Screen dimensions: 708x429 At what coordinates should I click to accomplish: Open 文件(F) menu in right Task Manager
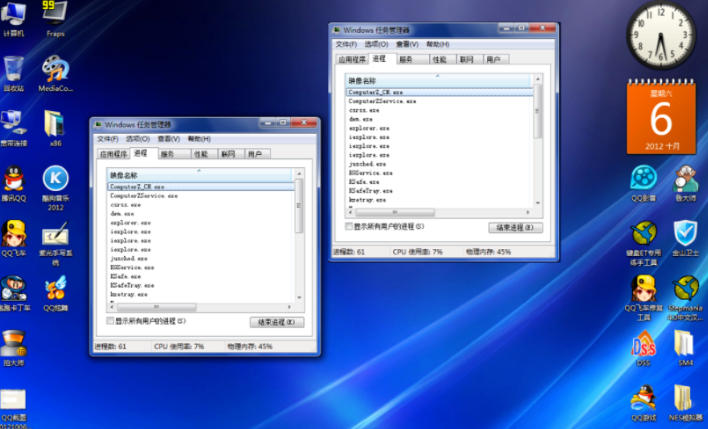pos(346,44)
